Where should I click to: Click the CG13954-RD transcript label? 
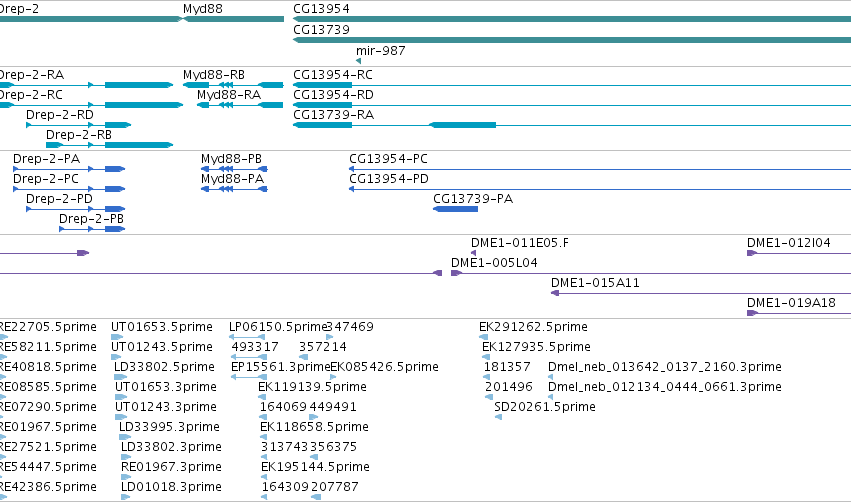click(333, 94)
